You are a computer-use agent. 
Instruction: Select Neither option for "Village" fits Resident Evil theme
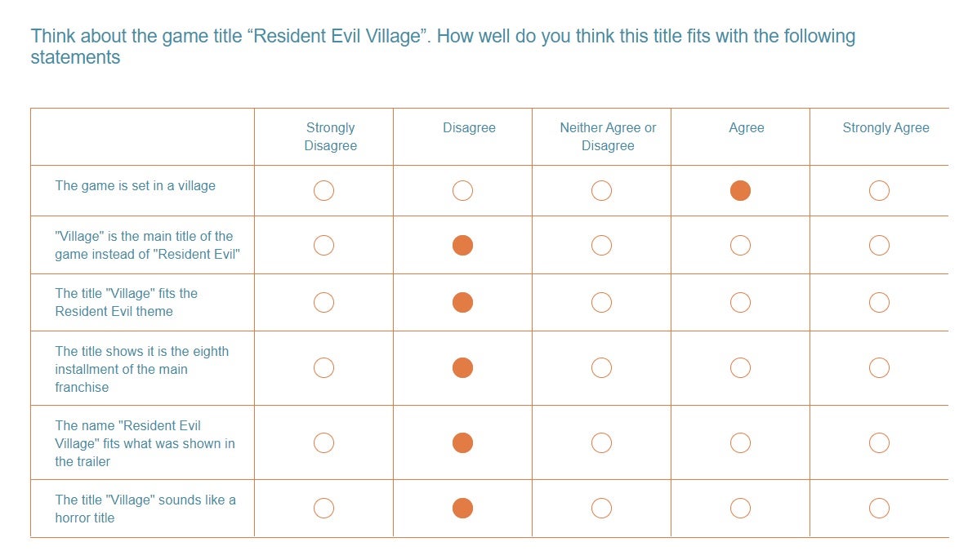601,302
